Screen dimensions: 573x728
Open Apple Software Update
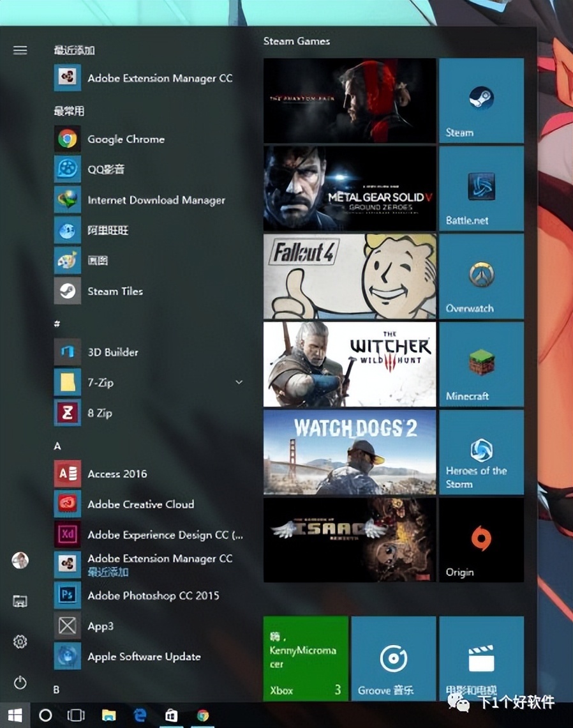pos(149,656)
